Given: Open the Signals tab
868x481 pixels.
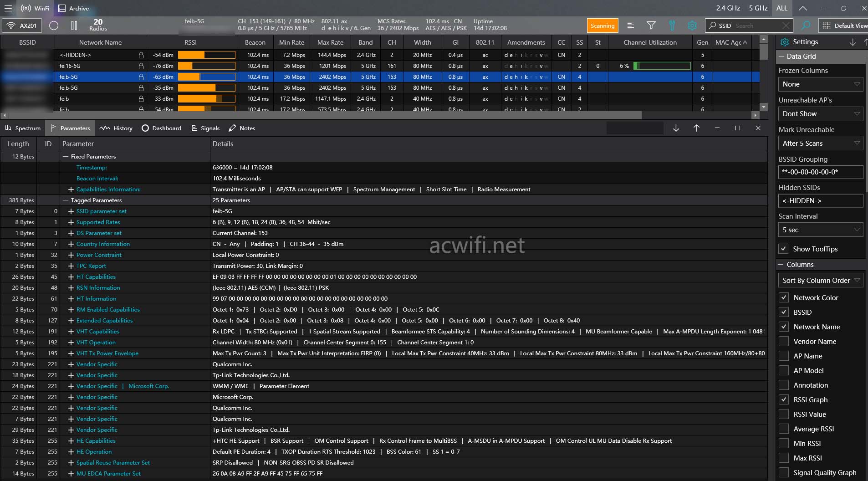Looking at the screenshot, I should point(205,128).
